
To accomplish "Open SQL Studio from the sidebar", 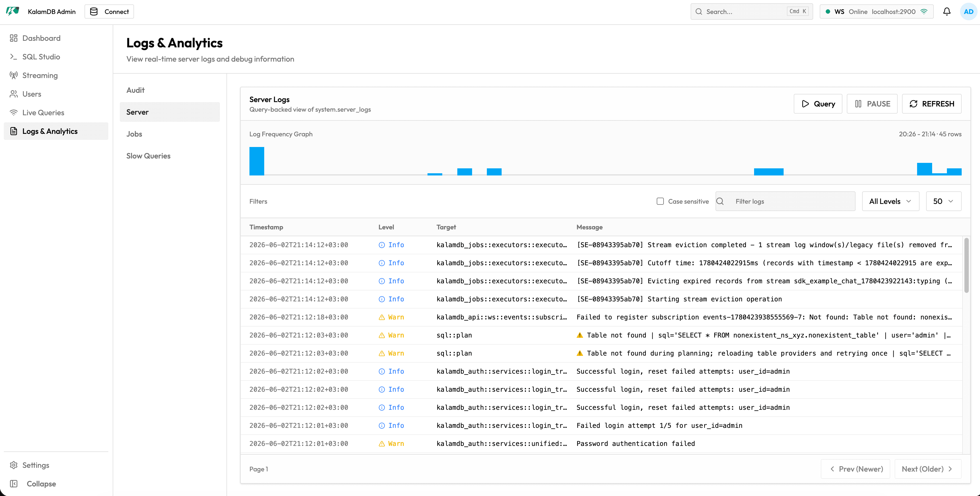I will click(56, 57).
